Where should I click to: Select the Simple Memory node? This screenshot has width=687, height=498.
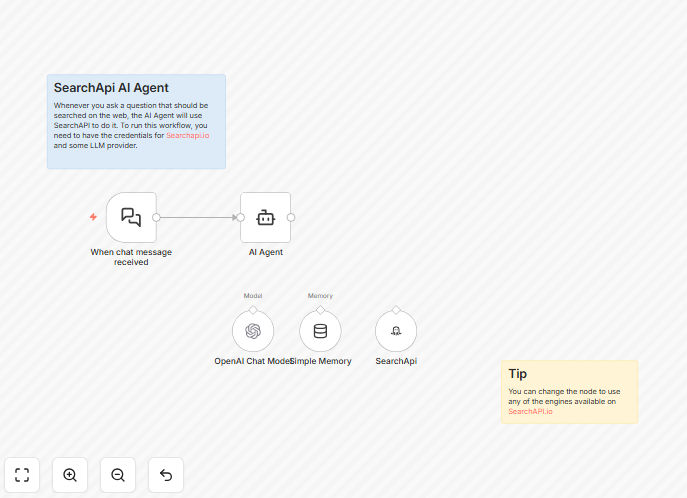pos(320,331)
